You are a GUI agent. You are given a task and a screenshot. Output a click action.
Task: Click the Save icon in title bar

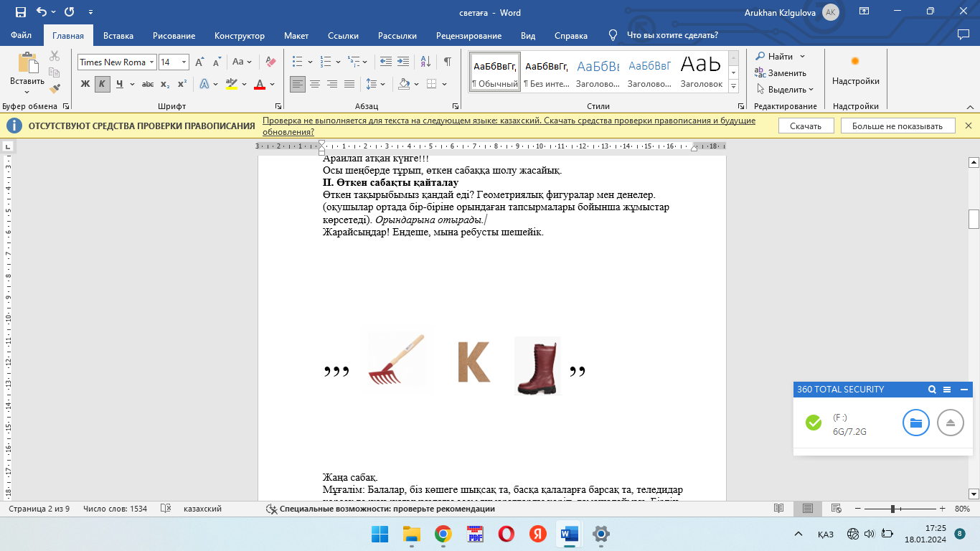click(x=20, y=12)
